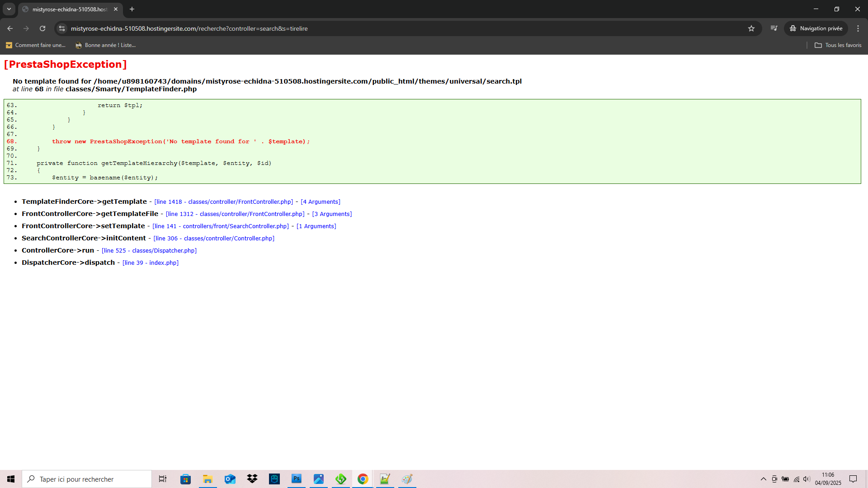Click 'SearchControllerCore->initContent' text
Image resolution: width=868 pixels, height=488 pixels.
point(84,238)
